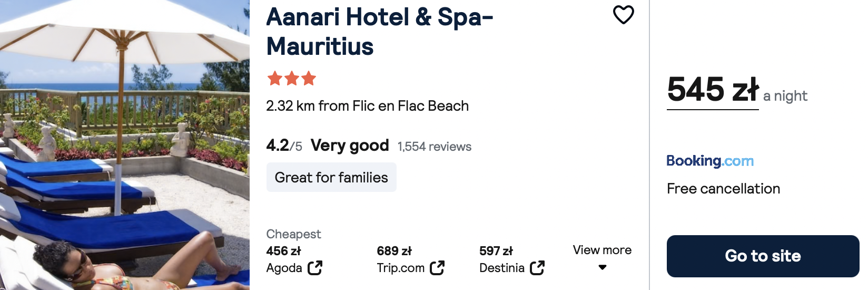Click the three-star rating icons
Image resolution: width=868 pixels, height=290 pixels.
click(x=292, y=79)
